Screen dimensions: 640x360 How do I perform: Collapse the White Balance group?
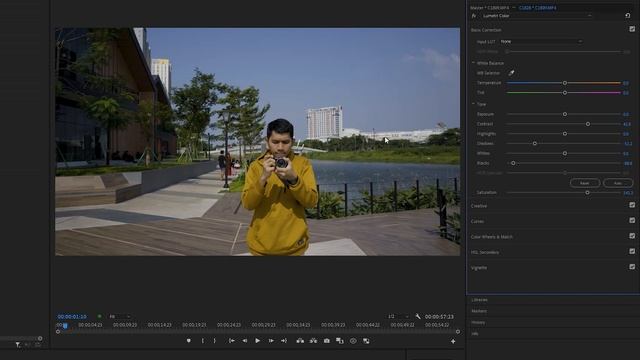coord(473,63)
